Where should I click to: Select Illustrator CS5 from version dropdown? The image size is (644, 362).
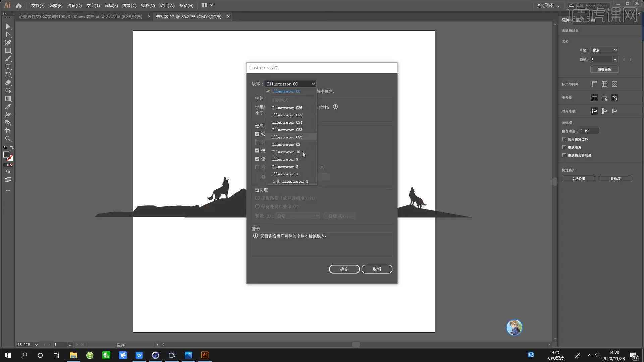click(x=287, y=115)
